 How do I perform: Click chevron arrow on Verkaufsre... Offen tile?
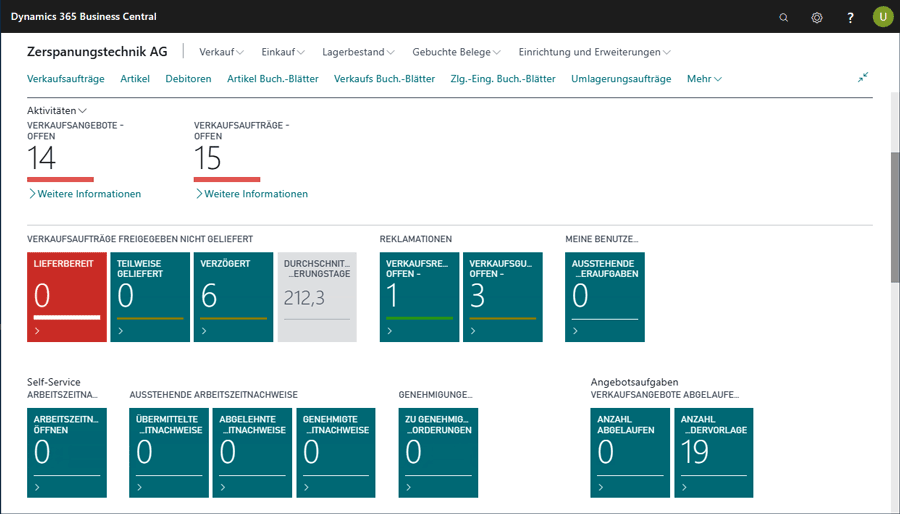click(390, 331)
